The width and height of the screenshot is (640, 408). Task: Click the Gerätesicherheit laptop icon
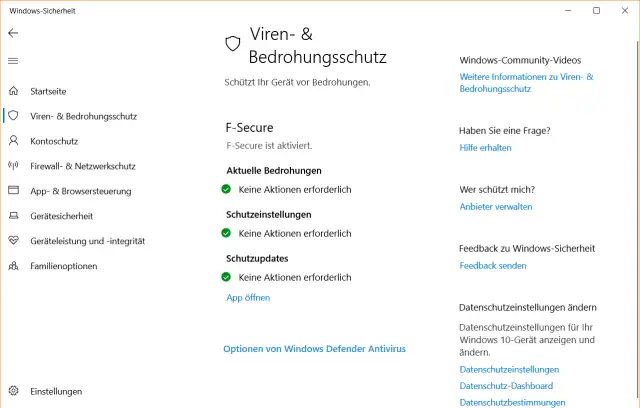coord(13,216)
